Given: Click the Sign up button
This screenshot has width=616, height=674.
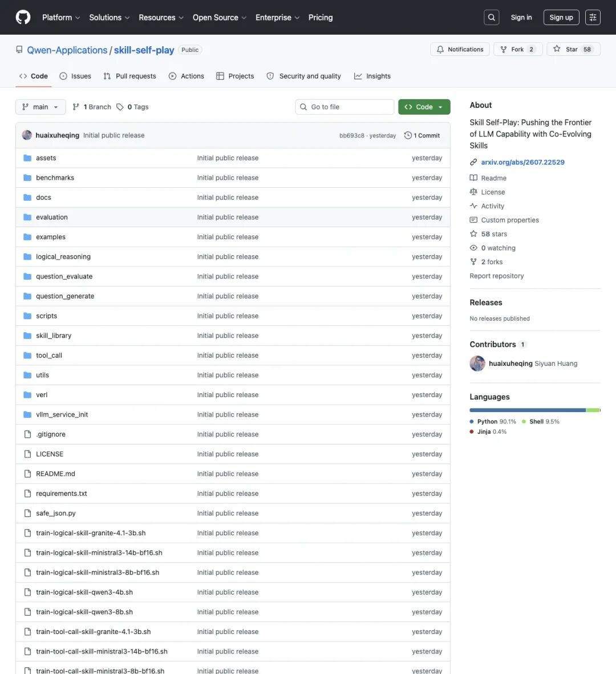Looking at the screenshot, I should pos(561,17).
